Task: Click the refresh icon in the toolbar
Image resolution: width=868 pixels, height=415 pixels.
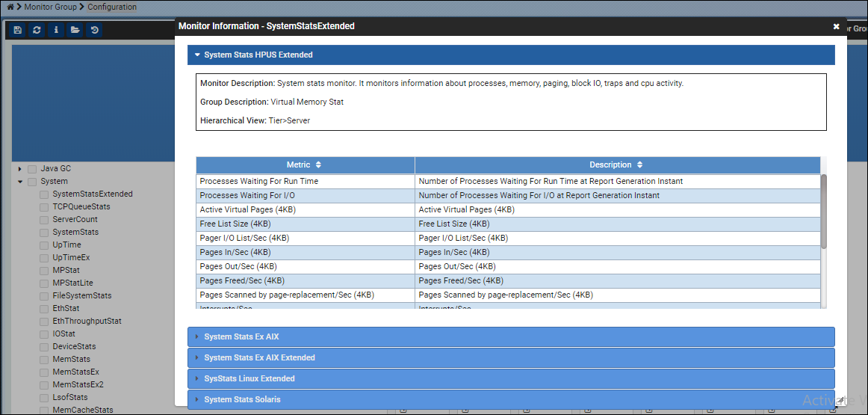Action: tap(37, 30)
